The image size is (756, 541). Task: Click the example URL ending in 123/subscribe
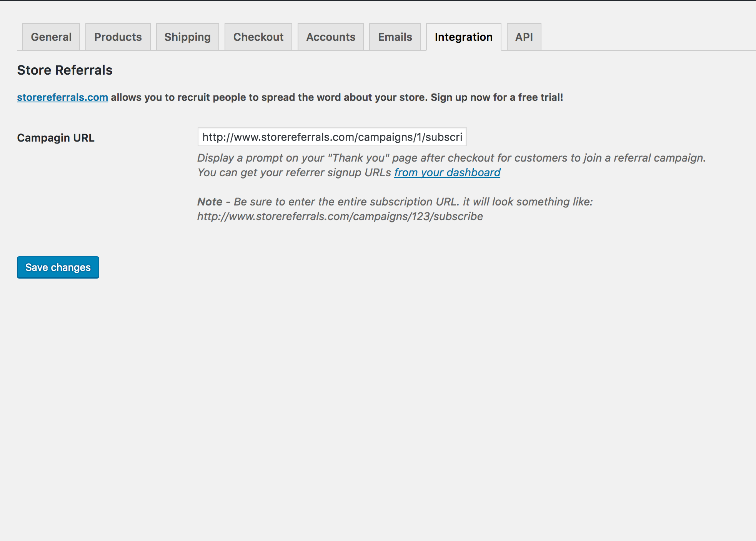[340, 216]
